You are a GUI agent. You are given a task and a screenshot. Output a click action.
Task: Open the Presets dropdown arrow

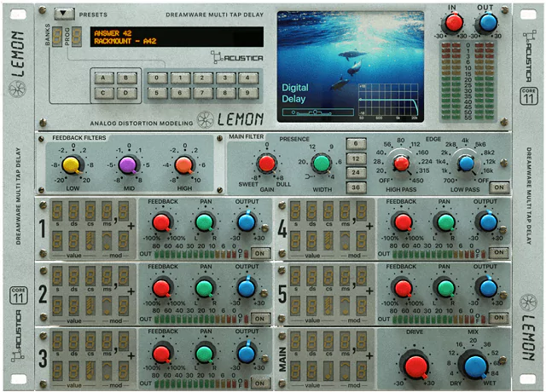[x=64, y=14]
